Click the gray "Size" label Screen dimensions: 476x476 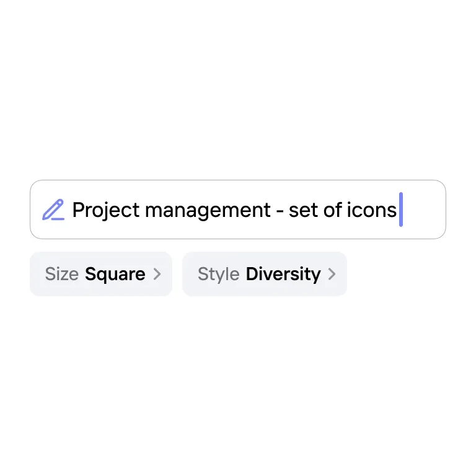click(62, 274)
